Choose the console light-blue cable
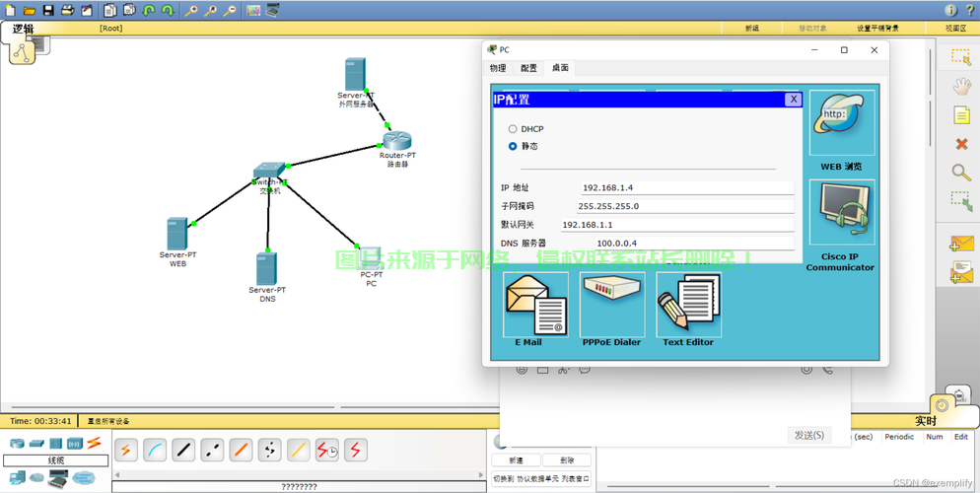Viewport: 980px width, 493px height. pyautogui.click(x=155, y=450)
